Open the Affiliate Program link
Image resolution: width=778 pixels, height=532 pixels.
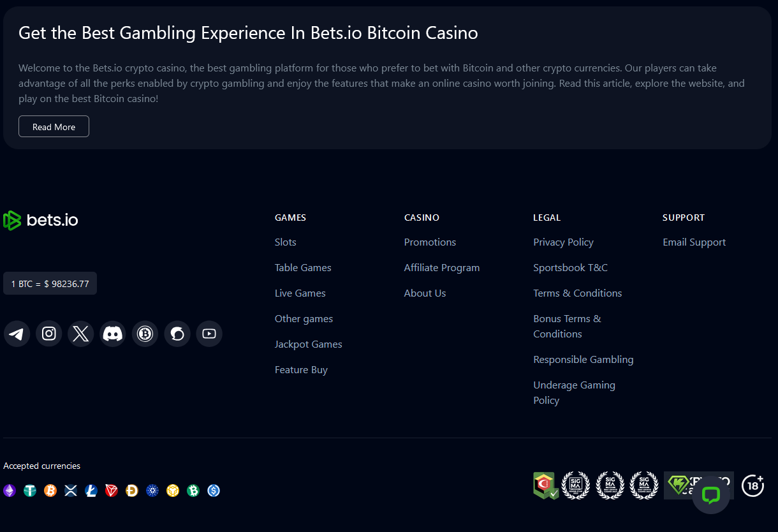(x=442, y=268)
